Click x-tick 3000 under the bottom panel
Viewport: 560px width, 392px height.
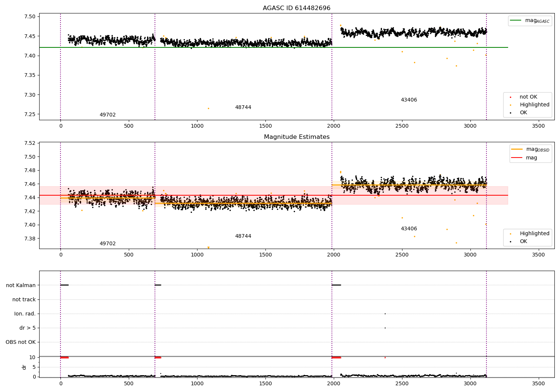pos(470,384)
